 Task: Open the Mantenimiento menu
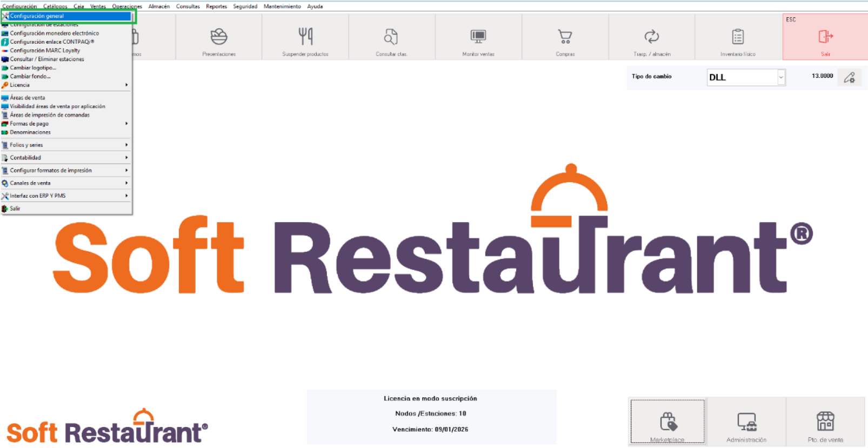pyautogui.click(x=282, y=6)
